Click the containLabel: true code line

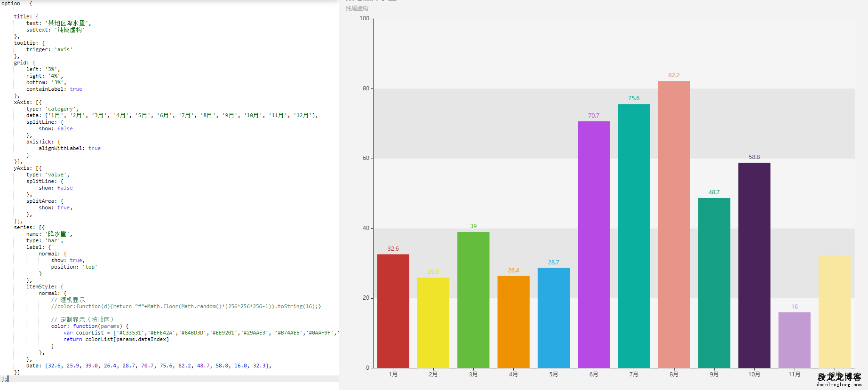(x=54, y=89)
